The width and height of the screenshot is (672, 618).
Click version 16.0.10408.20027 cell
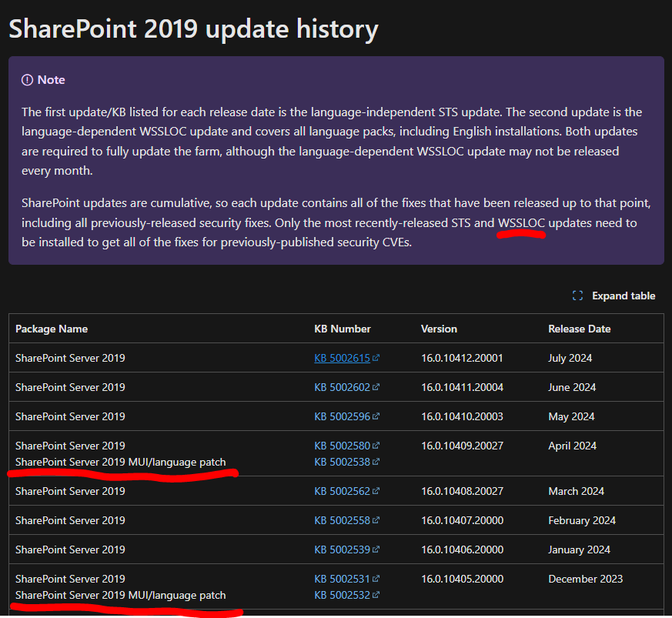point(462,491)
